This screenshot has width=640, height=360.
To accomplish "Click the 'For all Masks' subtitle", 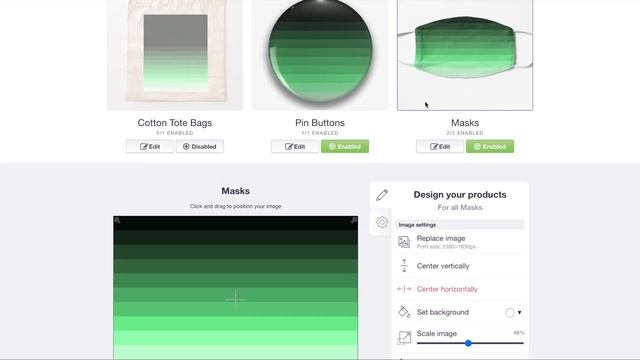I will tap(460, 207).
